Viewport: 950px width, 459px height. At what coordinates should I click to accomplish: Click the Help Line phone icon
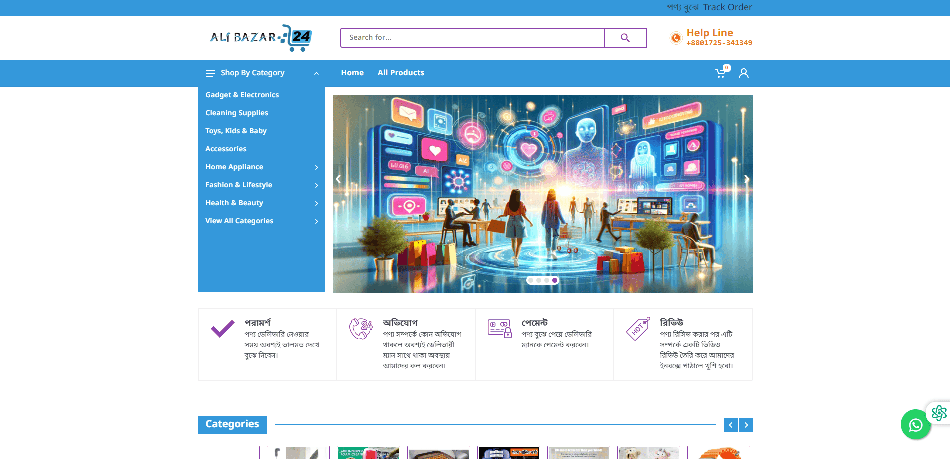point(676,38)
